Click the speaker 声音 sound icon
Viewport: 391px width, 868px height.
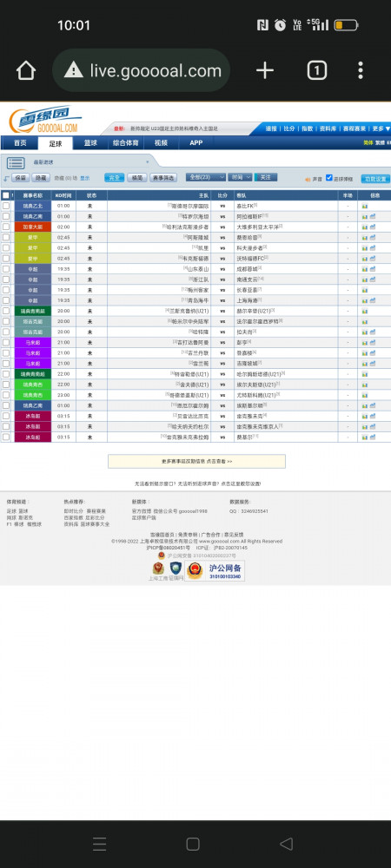point(307,180)
